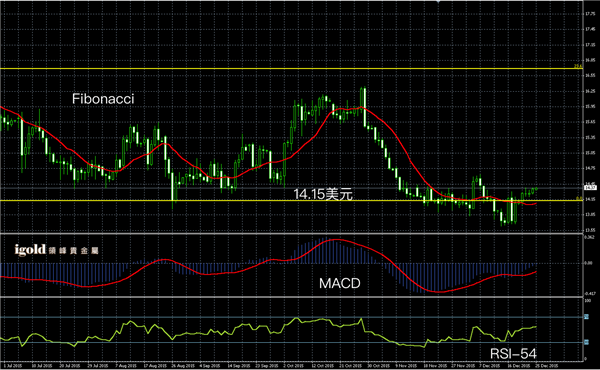Image resolution: width=600 pixels, height=370 pixels.
Task: Click the small triangle marker at chart top
Action: click(438, 2)
